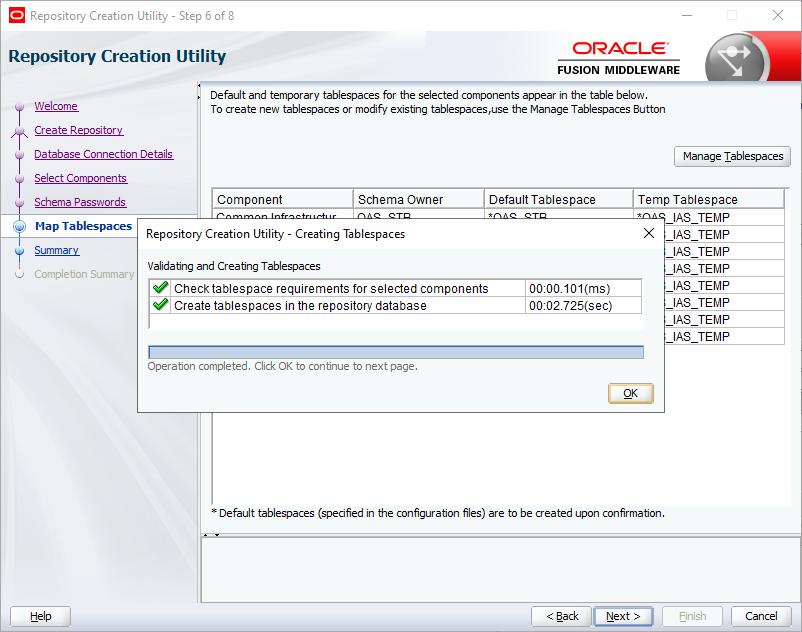Open the Schema Passwords step
Viewport: 802px width, 632px height.
[x=80, y=202]
